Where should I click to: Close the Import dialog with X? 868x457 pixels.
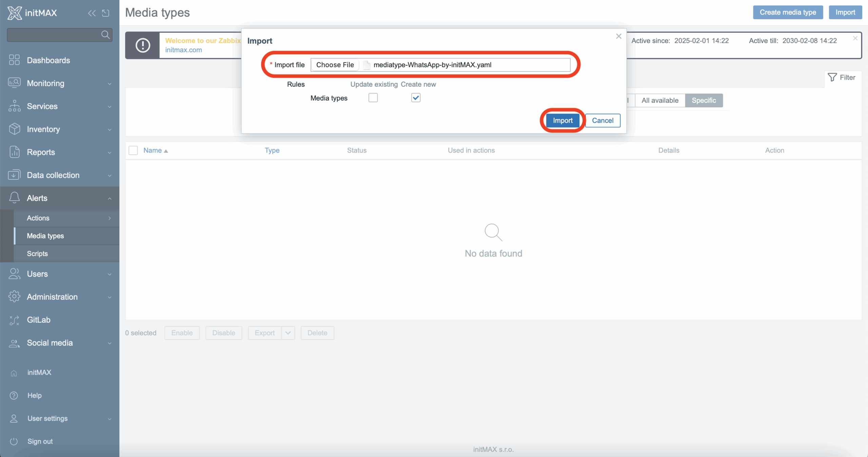point(619,36)
